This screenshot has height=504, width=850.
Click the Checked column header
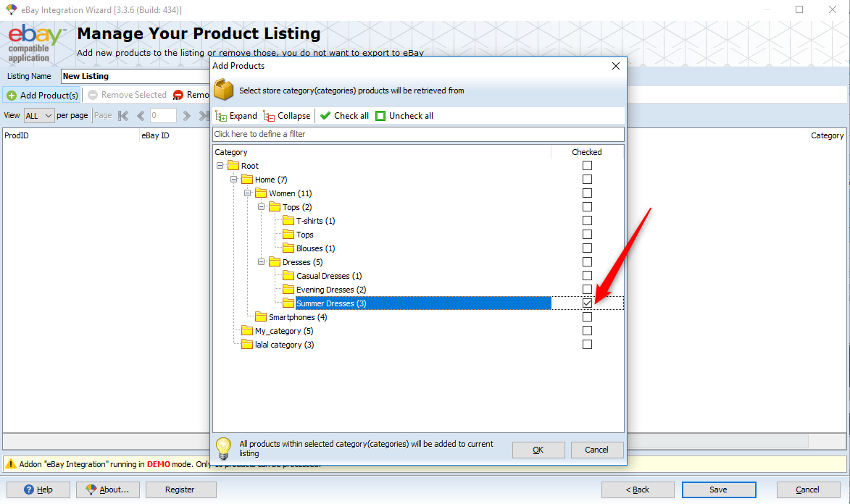pyautogui.click(x=586, y=152)
